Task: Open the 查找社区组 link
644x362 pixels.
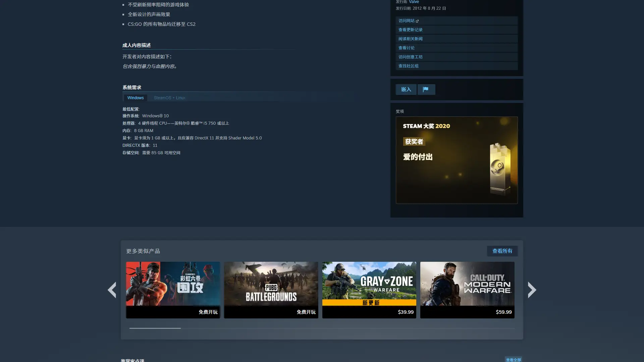Action: click(408, 66)
